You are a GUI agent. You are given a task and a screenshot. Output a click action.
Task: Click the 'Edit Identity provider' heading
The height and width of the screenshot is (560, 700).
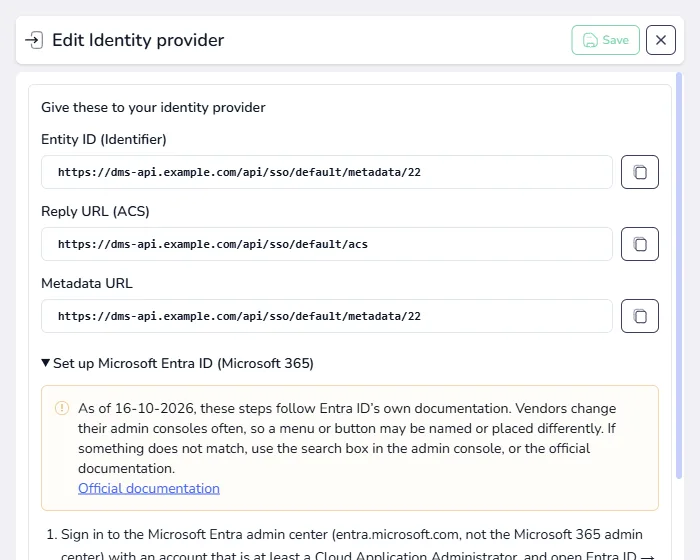coord(138,40)
